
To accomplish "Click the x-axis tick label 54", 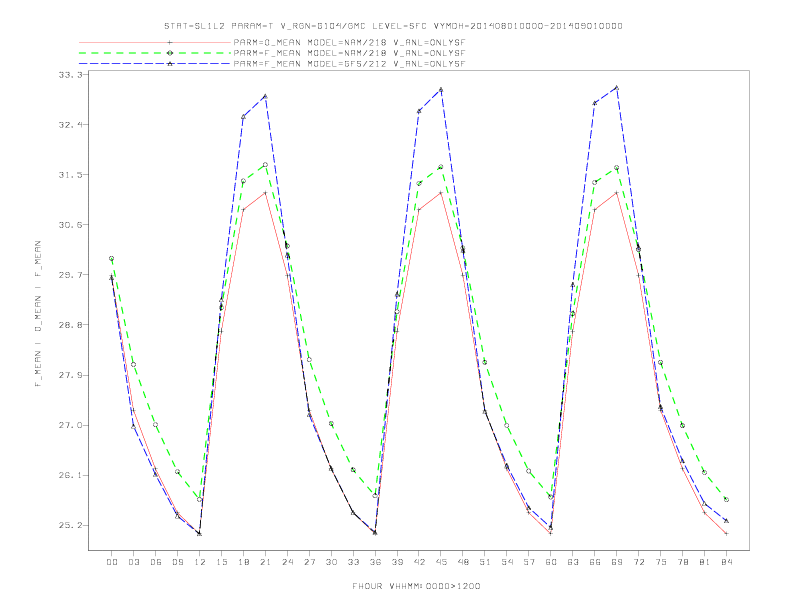I will [x=507, y=562].
